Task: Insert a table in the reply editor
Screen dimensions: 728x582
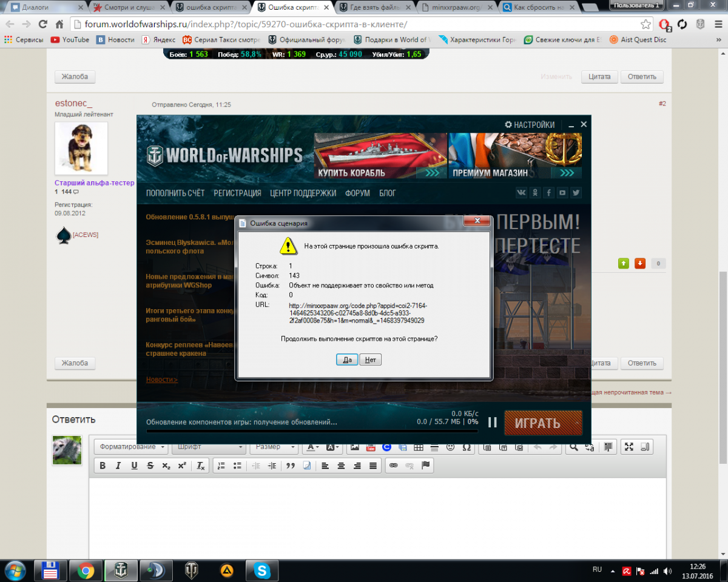Action: click(418, 447)
